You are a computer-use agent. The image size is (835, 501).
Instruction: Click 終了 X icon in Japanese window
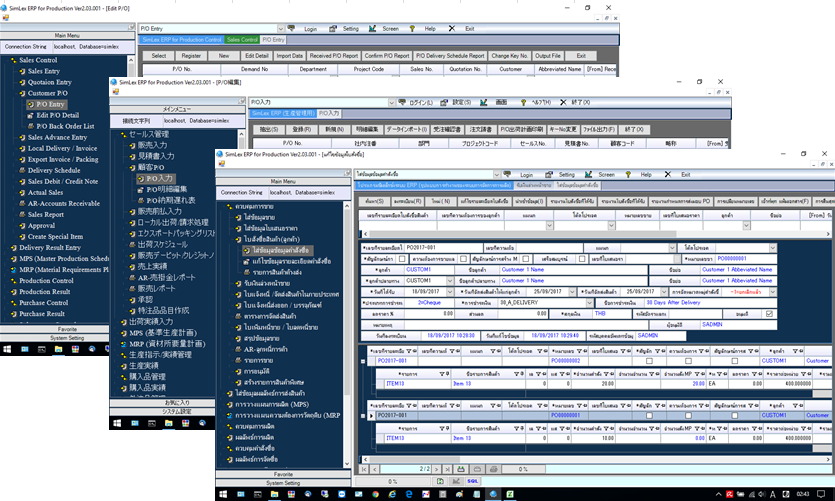[x=563, y=102]
